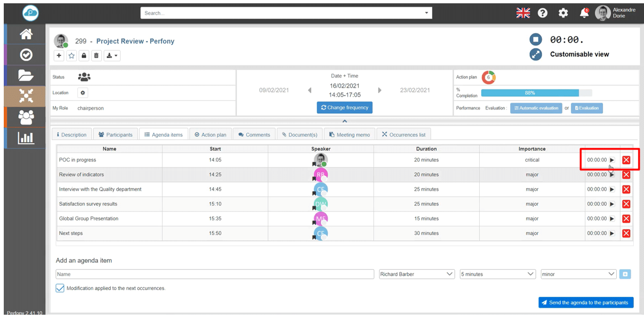Click the Home icon in the sidebar
644x318 pixels.
click(26, 34)
